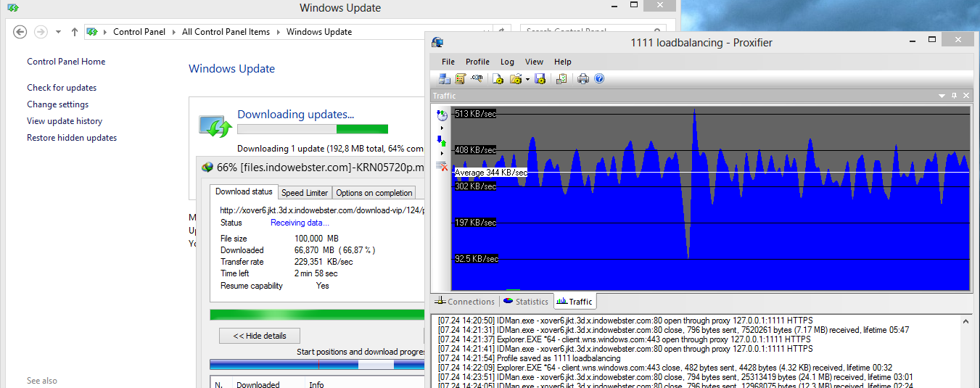Click the Restore hidden updates link
980x388 pixels.
tap(72, 138)
